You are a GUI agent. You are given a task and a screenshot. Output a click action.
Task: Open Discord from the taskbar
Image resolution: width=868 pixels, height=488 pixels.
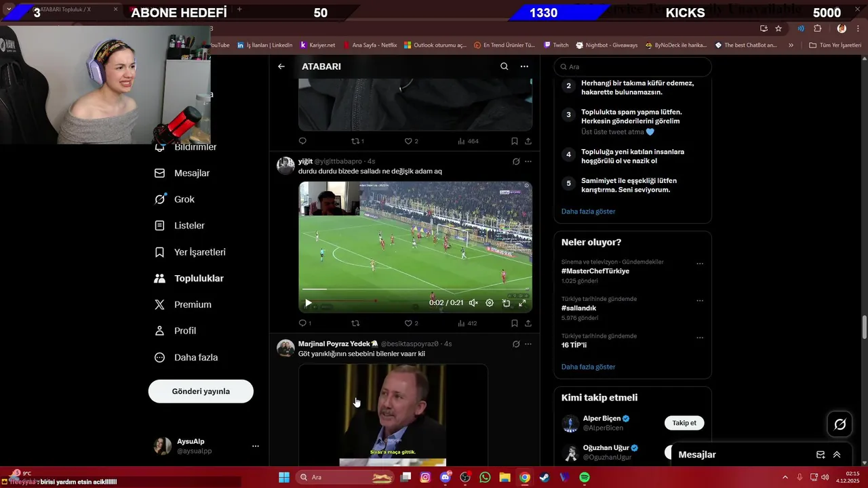tap(446, 477)
